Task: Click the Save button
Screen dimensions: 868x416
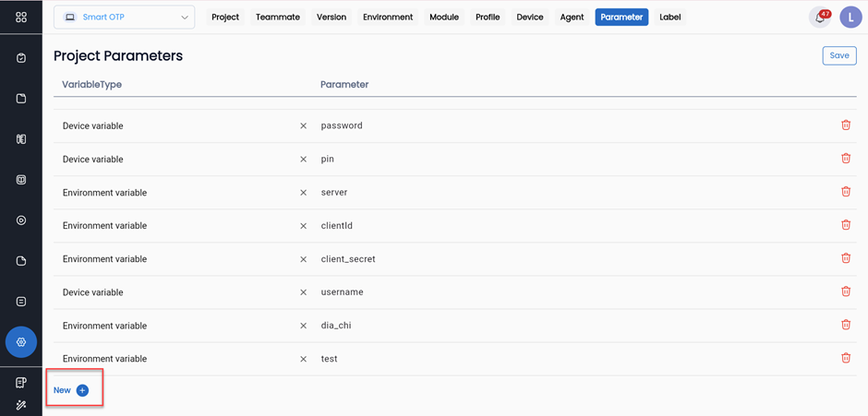Action: coord(838,55)
